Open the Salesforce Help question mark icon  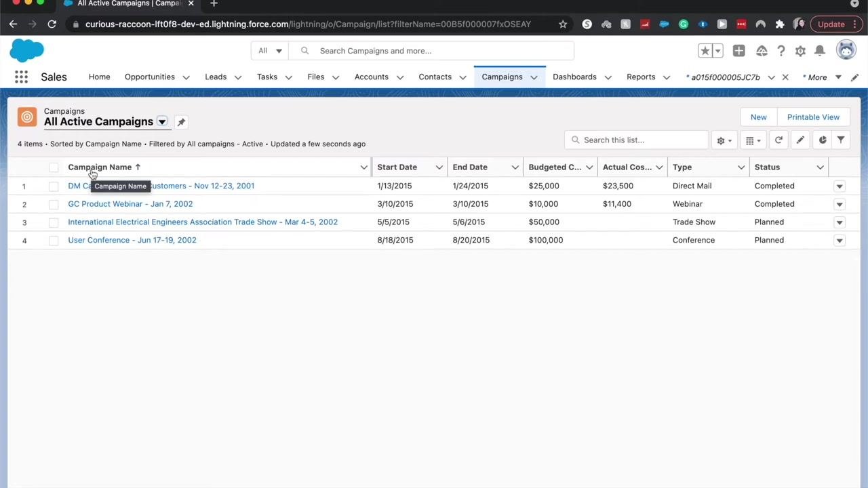pos(781,51)
